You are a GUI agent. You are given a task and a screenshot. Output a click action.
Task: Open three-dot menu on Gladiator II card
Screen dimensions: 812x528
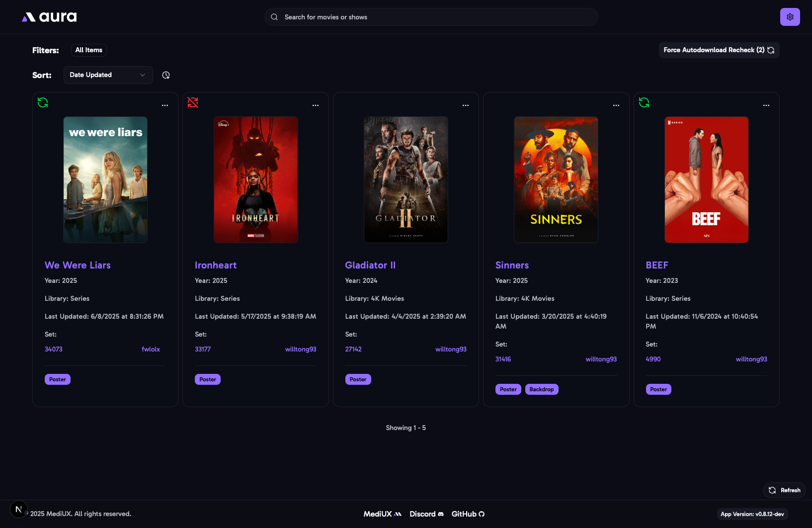466,105
